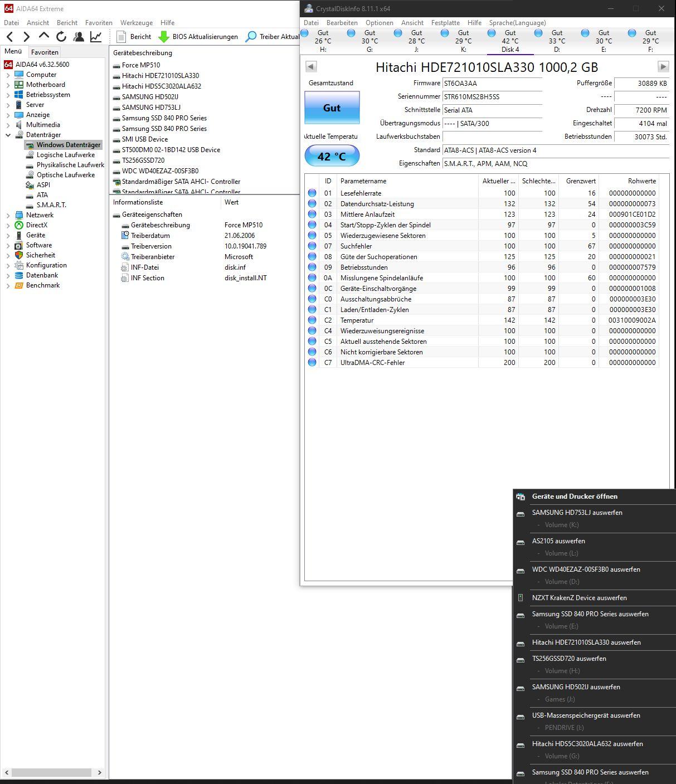
Task: Select the F: drive tab in CrystalDiskInfo
Action: click(650, 41)
